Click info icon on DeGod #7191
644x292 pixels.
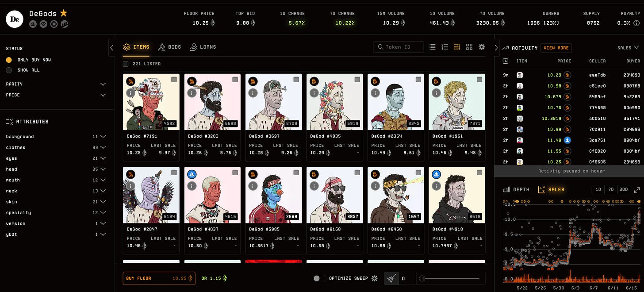tap(130, 93)
